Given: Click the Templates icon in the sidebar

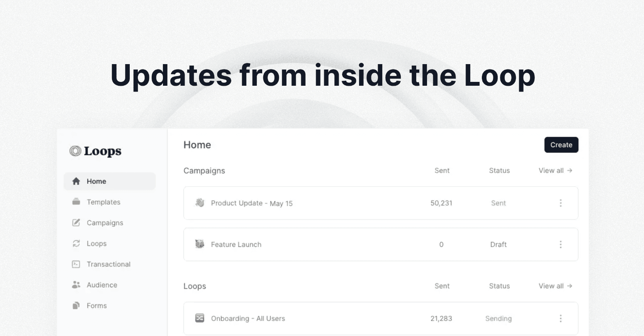Looking at the screenshot, I should click(76, 202).
